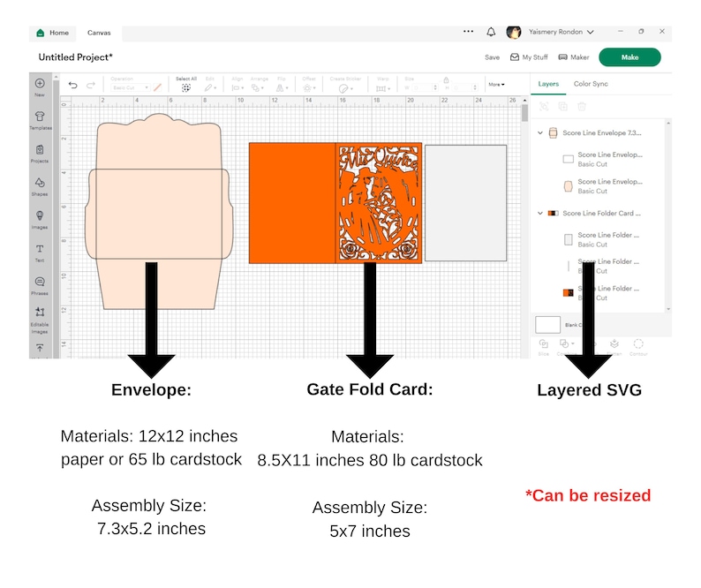Select the orange Gate Fold Card on canvas
Screen dimensions: 701x588
click(x=335, y=203)
